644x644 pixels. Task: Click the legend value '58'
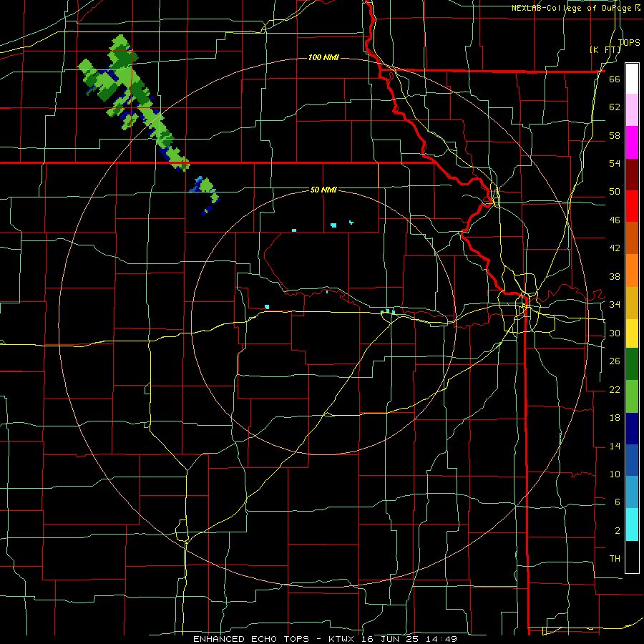pos(615,135)
